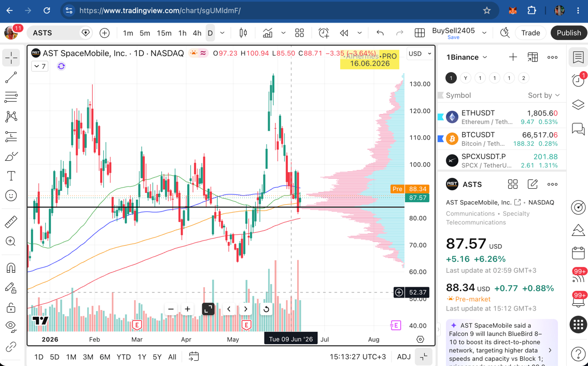The image size is (588, 366).
Task: Add symbol to compare with plus button
Action: pos(105,33)
